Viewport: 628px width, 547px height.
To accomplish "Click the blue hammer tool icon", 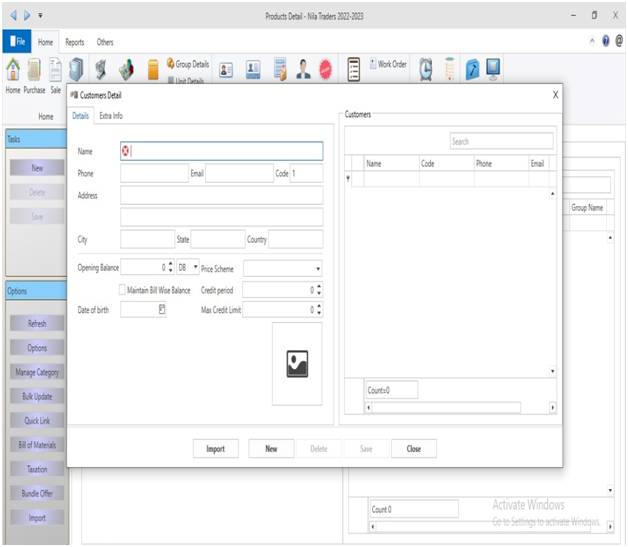I will click(x=473, y=69).
